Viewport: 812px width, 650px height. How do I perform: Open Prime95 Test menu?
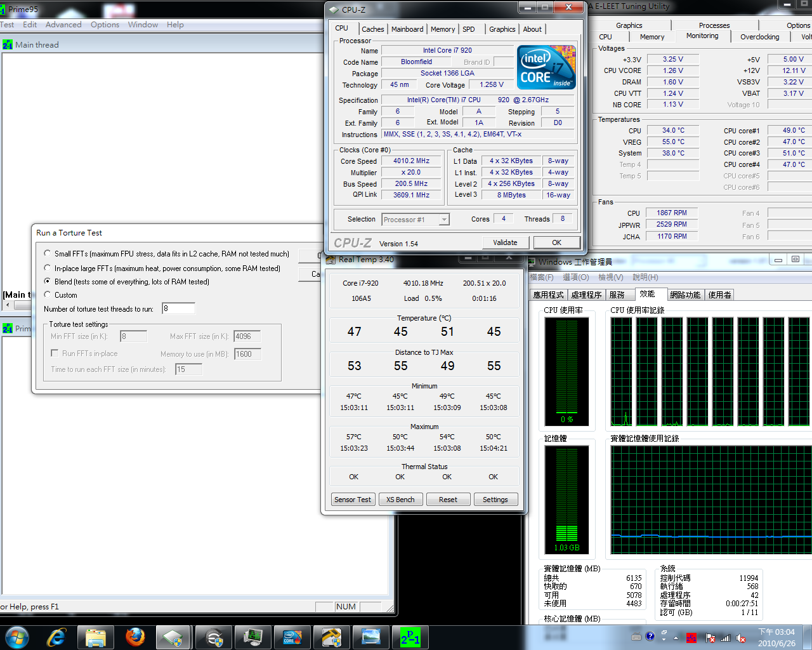(x=7, y=25)
